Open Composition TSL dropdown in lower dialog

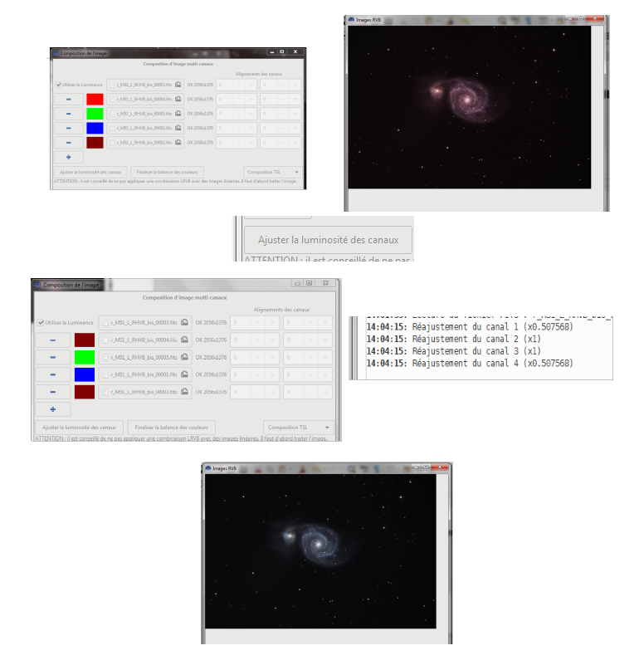(299, 427)
